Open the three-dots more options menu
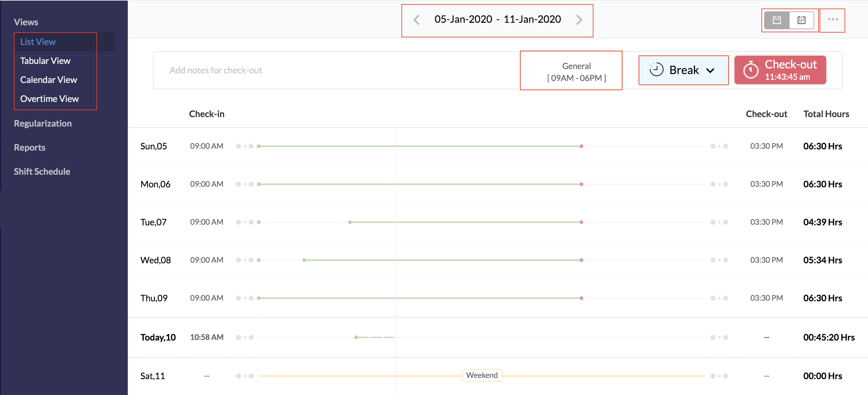 click(833, 20)
